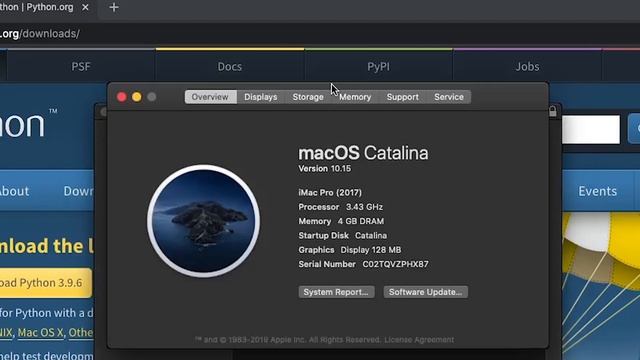The image size is (640, 360).
Task: Follow the Other platforms link
Action: pos(81,333)
